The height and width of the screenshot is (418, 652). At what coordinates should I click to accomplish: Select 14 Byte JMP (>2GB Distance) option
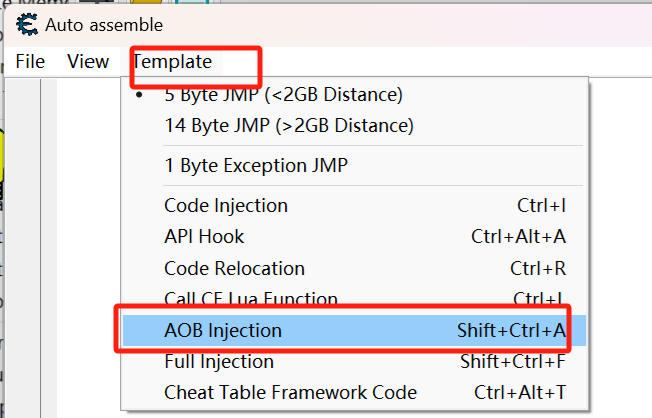coord(354,126)
